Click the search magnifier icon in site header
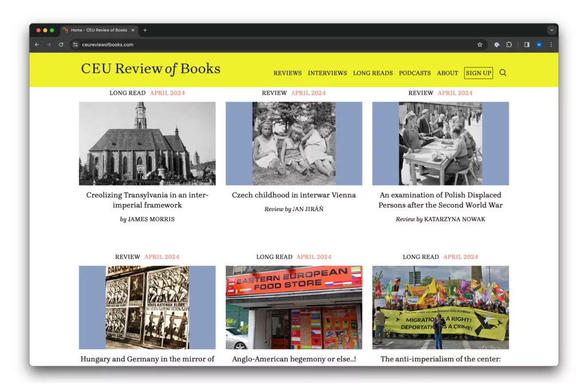Image resolution: width=588 pixels, height=388 pixels. click(x=503, y=73)
